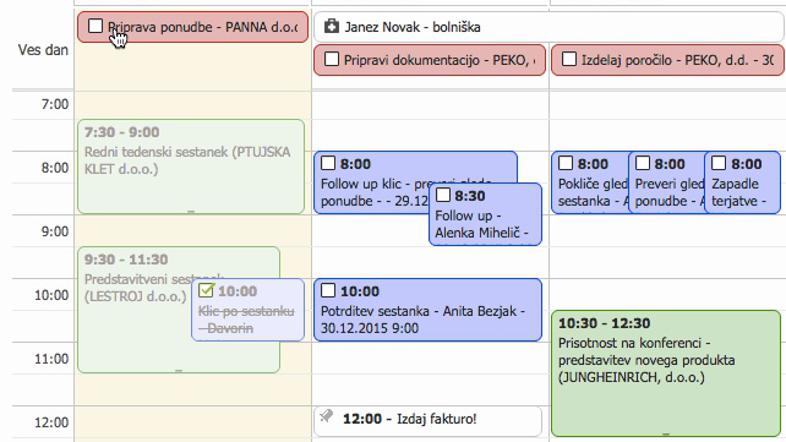Check the 10:00 Potrditev sestanka checkbox
Image resolution: width=786 pixels, height=442 pixels.
click(x=328, y=291)
